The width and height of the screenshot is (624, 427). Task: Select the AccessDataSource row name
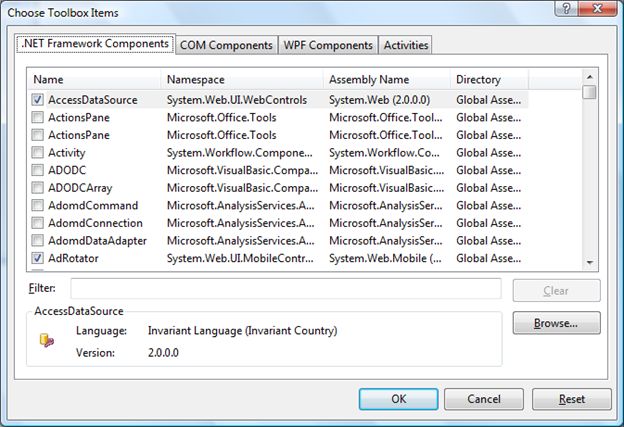tap(93, 100)
